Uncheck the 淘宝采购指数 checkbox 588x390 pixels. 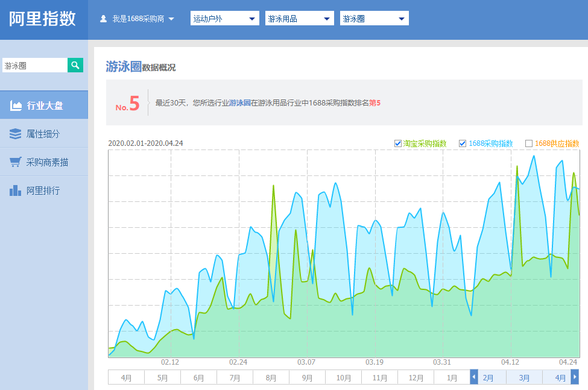point(397,143)
